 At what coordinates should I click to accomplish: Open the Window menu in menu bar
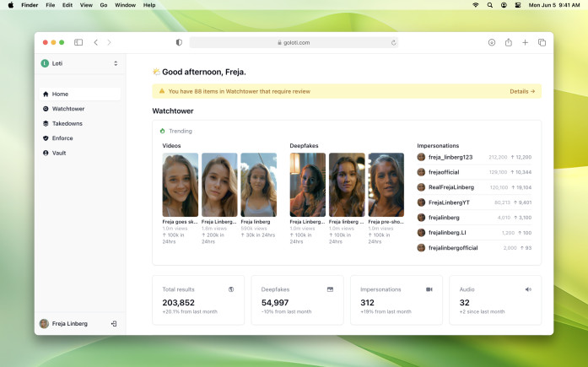(125, 5)
